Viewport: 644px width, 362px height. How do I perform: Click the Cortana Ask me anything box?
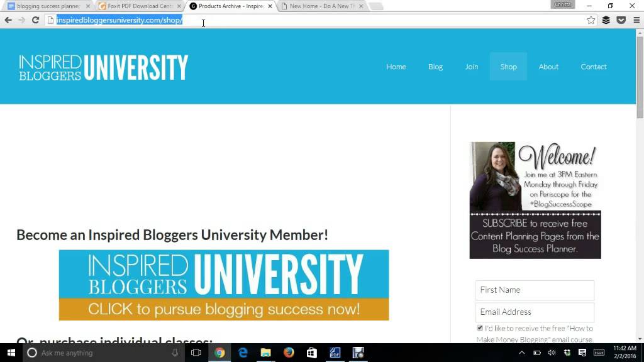(x=103, y=353)
